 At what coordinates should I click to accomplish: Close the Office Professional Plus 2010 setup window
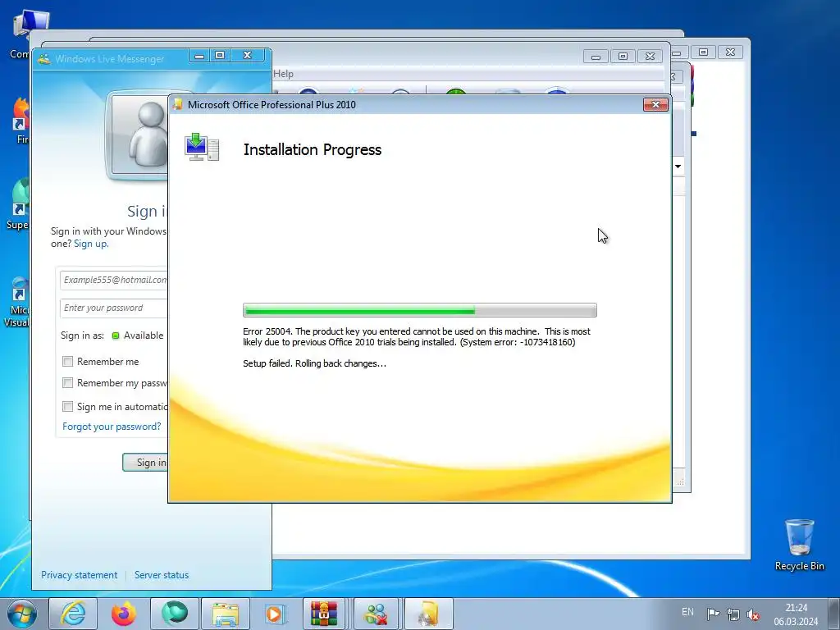click(x=655, y=104)
